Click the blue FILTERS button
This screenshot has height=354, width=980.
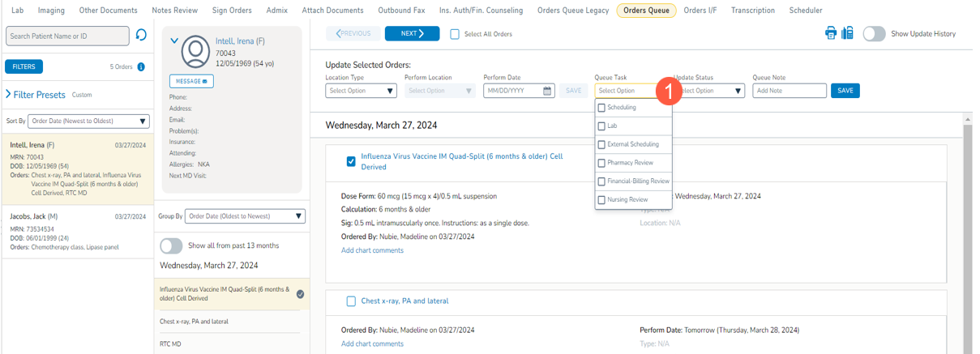click(x=24, y=67)
